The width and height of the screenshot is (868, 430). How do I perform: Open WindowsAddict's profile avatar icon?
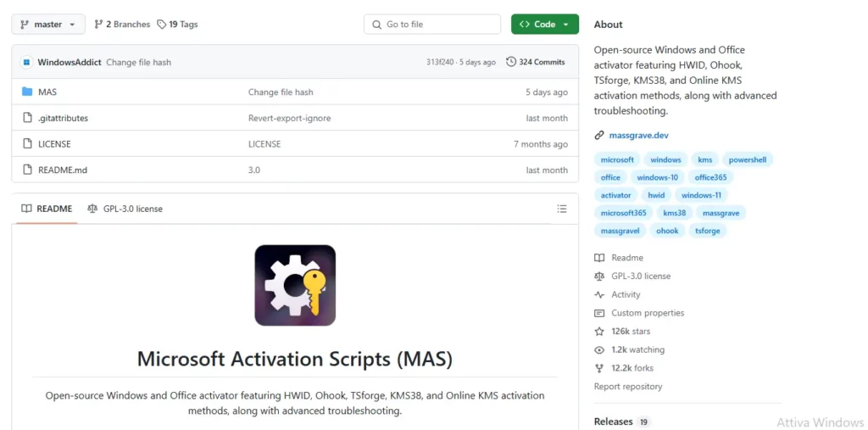26,62
